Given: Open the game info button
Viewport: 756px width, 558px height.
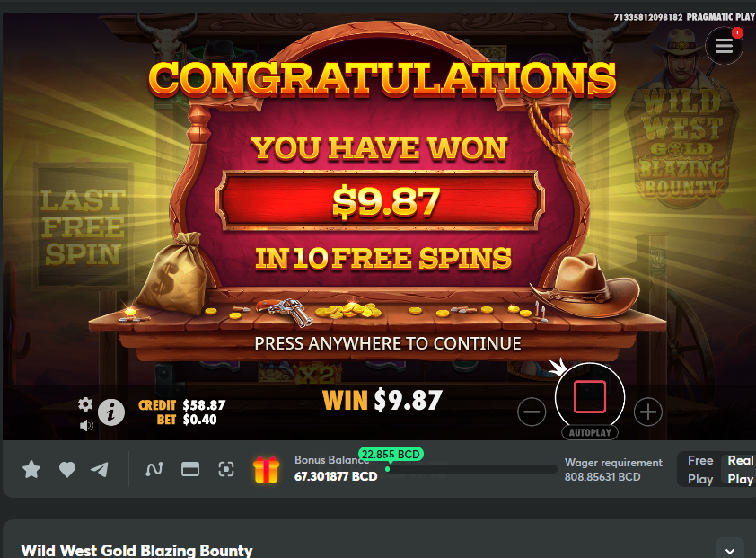Looking at the screenshot, I should pos(111,412).
